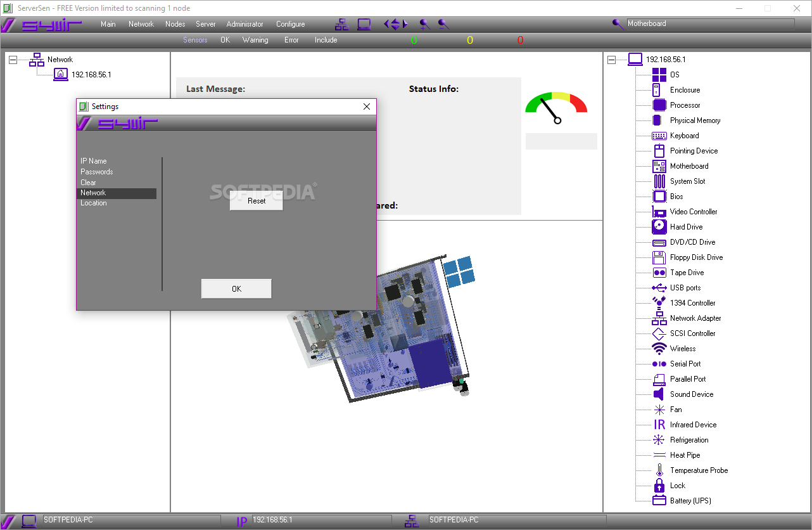Viewport: 812px width, 530px height.
Task: Select the SCSI Controller icon
Action: pos(659,333)
